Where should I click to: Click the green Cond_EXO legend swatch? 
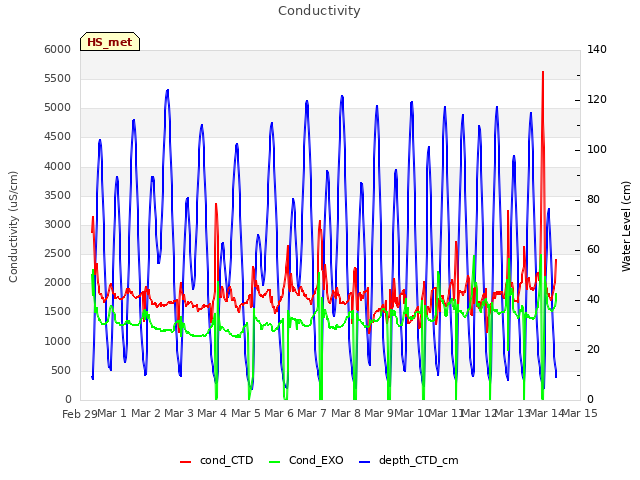pos(275,462)
